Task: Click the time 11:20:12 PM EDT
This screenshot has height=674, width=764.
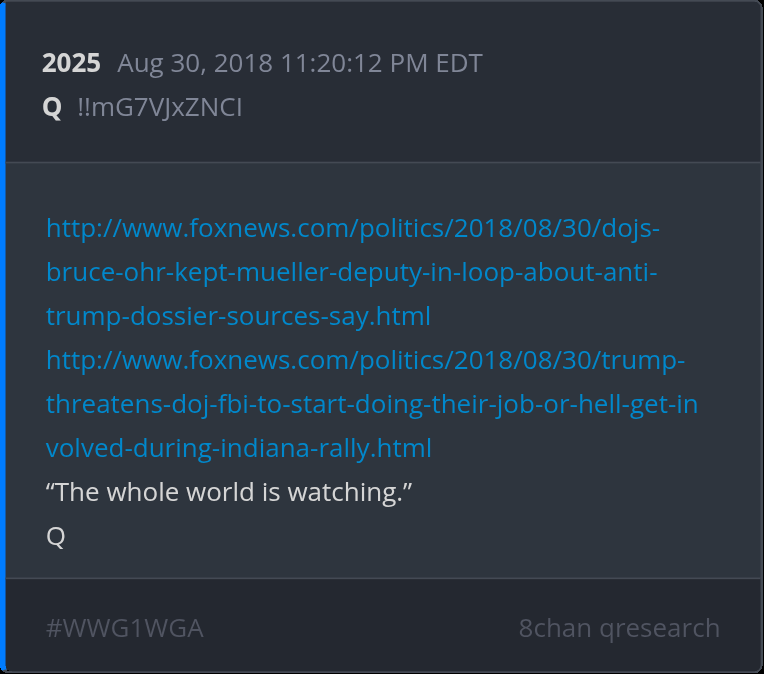Action: click(x=382, y=63)
